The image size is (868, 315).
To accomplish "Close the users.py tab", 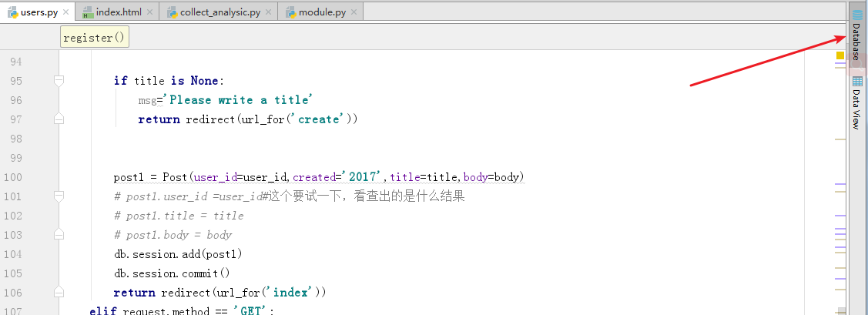I will point(66,12).
